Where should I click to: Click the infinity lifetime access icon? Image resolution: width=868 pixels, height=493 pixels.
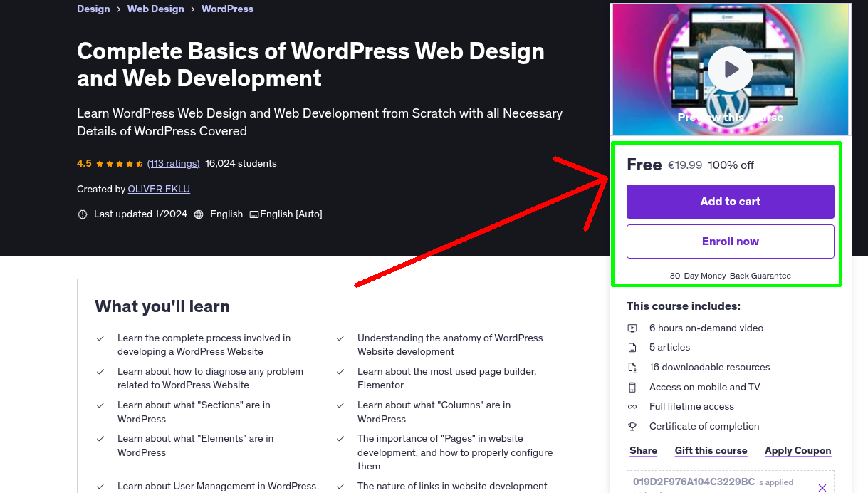[x=632, y=407]
